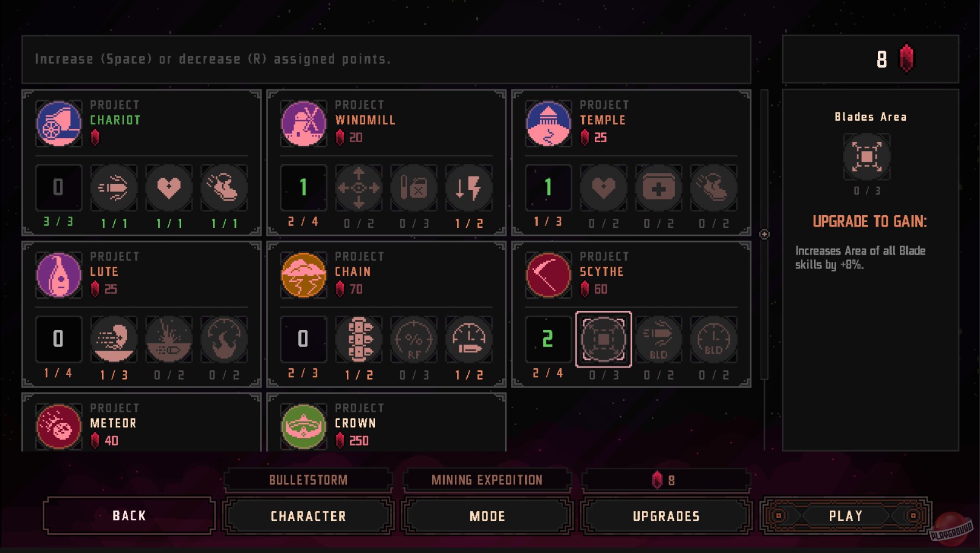Click Project Scythe's level counter showing 2
Screen dimensions: 980x553
[548, 339]
